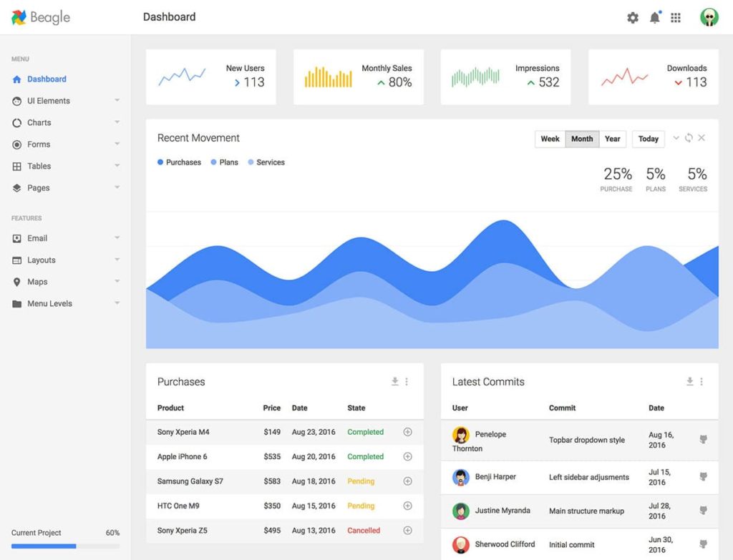Click plus icon for Sony Xperia Z5
Screen dimensions: 733x560
(x=407, y=530)
